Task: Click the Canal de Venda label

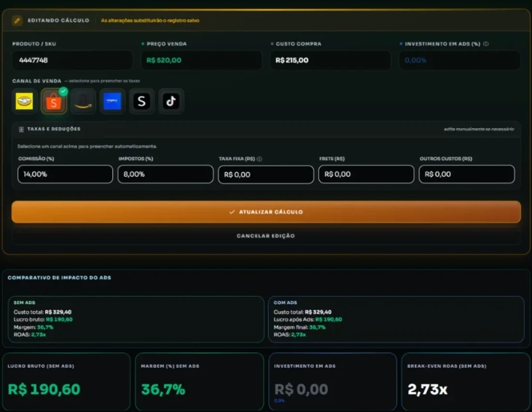Action: (x=37, y=81)
